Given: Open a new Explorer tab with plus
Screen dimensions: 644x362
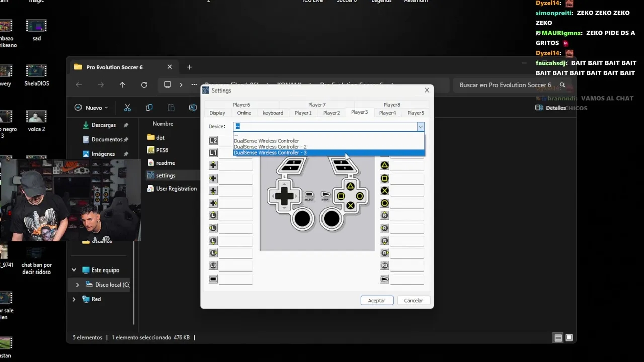Looking at the screenshot, I should pos(189,67).
